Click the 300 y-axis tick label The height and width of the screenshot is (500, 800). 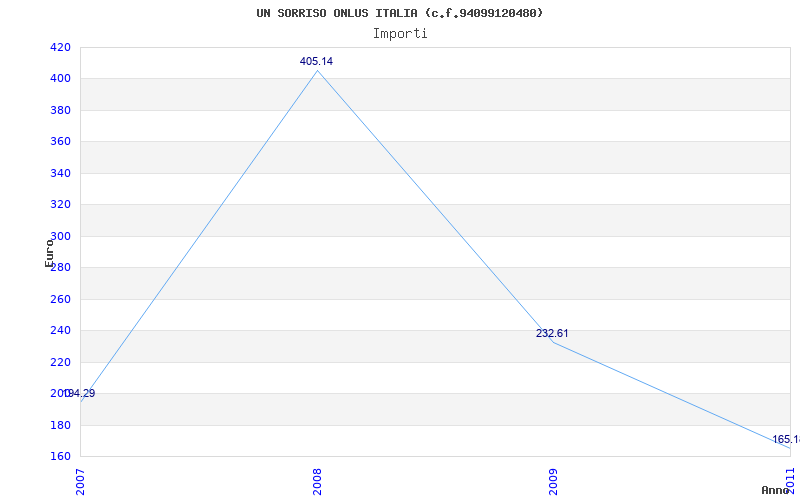(60, 236)
